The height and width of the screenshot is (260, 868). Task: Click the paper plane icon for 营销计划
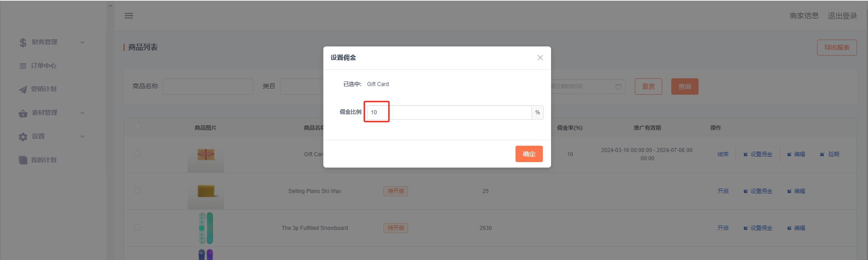23,89
